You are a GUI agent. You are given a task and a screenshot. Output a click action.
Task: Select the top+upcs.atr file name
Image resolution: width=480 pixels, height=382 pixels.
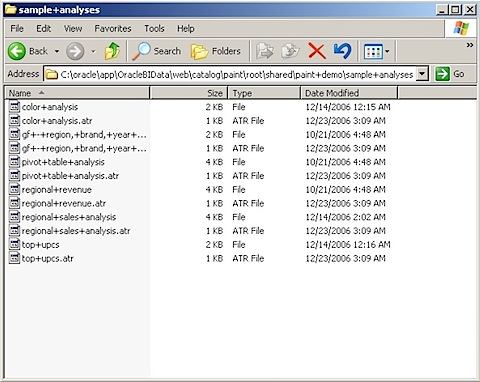coord(48,258)
